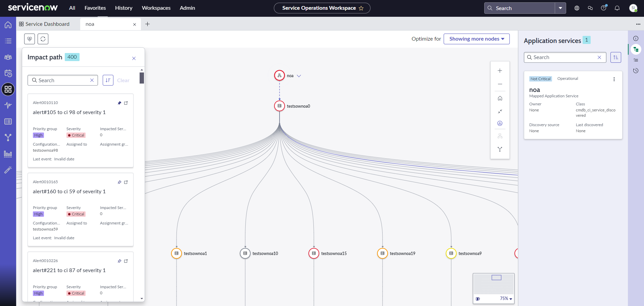Click the Application services search field
Image resolution: width=644 pixels, height=306 pixels.
[x=565, y=57]
